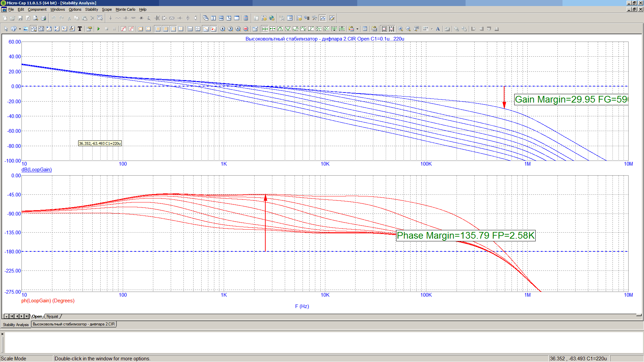This screenshot has width=644, height=362.
Task: Click the performance tag 'fx' icon
Action: pos(72,29)
